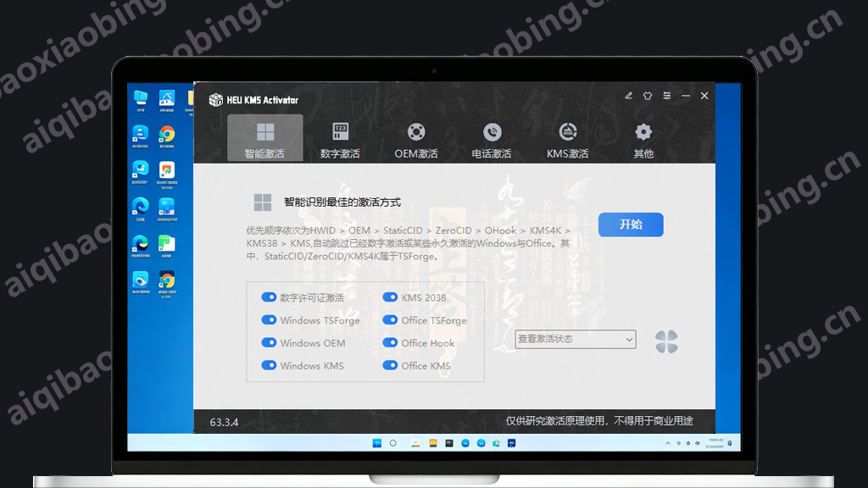Open the Windows Start button on taskbar
868x488 pixels.
click(377, 443)
